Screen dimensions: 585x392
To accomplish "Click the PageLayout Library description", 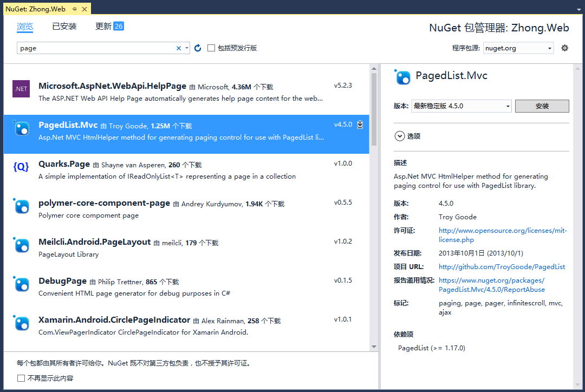I will 69,254.
